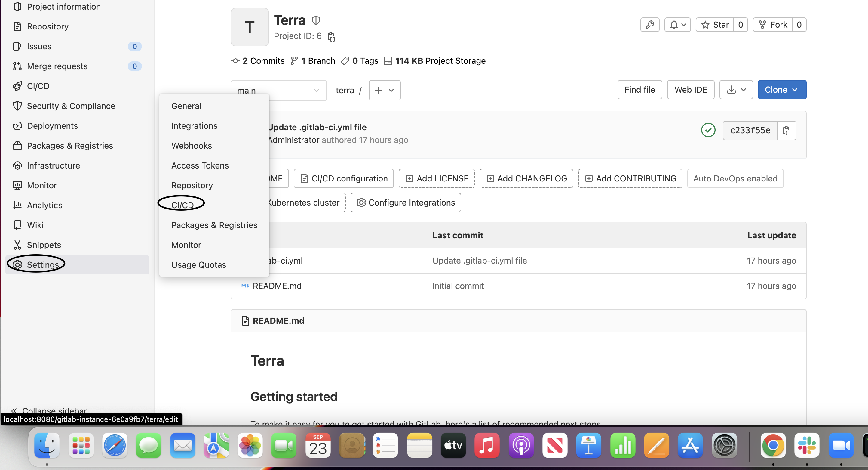
Task: Click the pipeline success checkmark icon
Action: tap(708, 130)
